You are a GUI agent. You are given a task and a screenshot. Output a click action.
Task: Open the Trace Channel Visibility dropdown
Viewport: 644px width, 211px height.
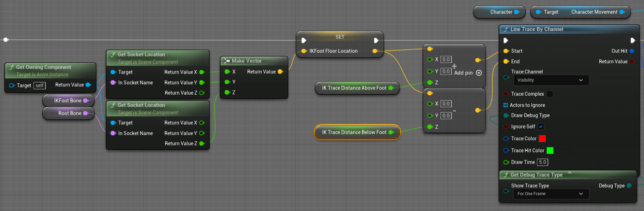[x=551, y=80]
